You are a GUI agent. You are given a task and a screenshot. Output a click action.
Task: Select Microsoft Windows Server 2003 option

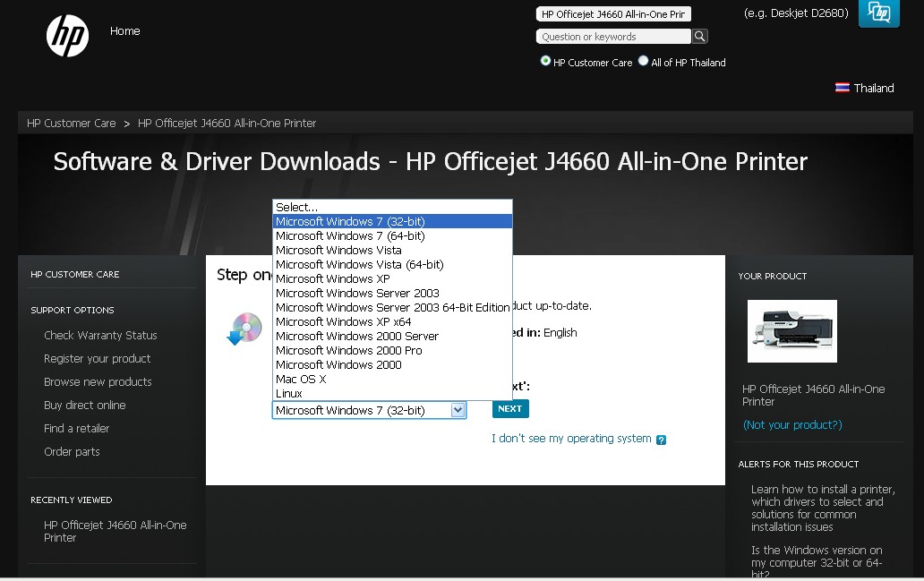coord(392,293)
